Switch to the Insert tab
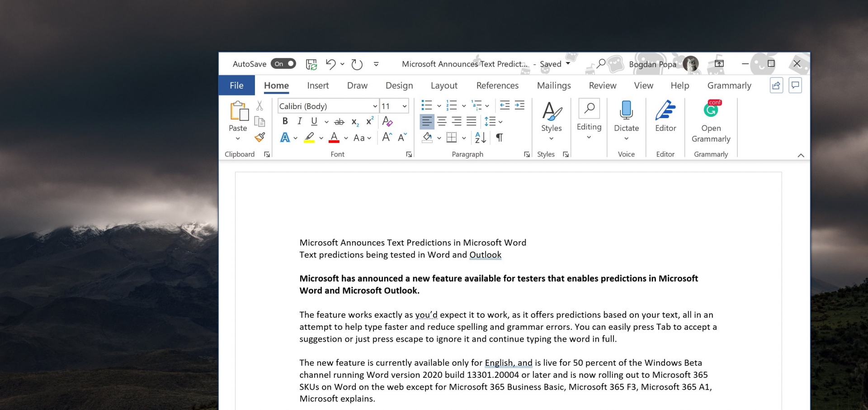 (318, 86)
